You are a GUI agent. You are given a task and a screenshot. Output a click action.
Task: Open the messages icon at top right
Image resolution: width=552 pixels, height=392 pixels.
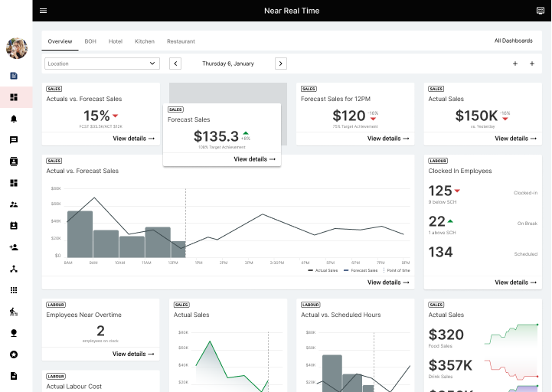click(x=541, y=11)
